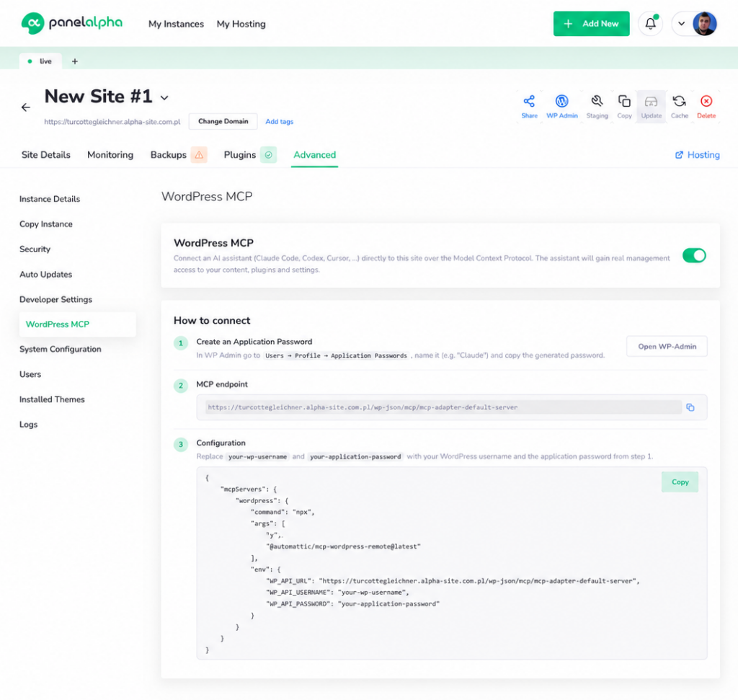This screenshot has width=738, height=700.
Task: Click the Staging icon
Action: pyautogui.click(x=597, y=107)
